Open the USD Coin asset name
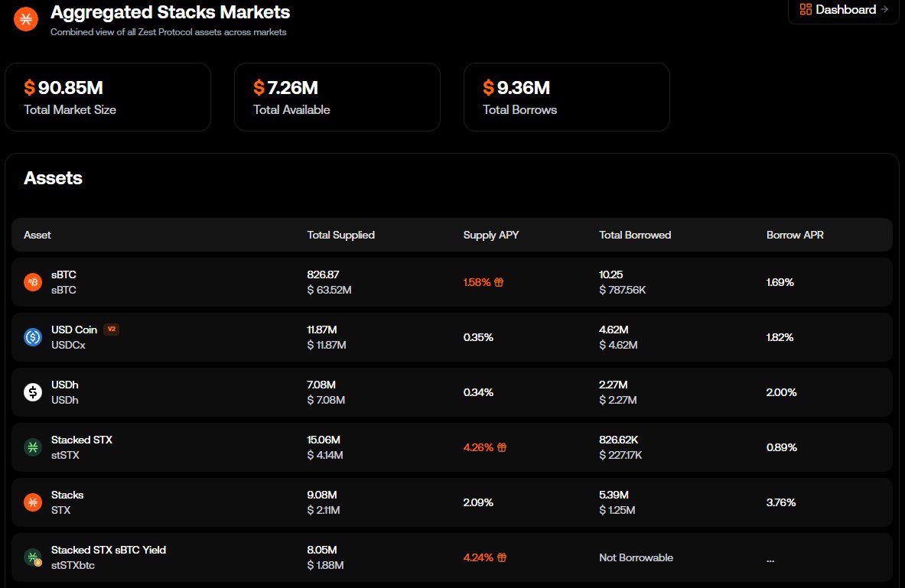Viewport: 905px width, 588px height. 74,330
